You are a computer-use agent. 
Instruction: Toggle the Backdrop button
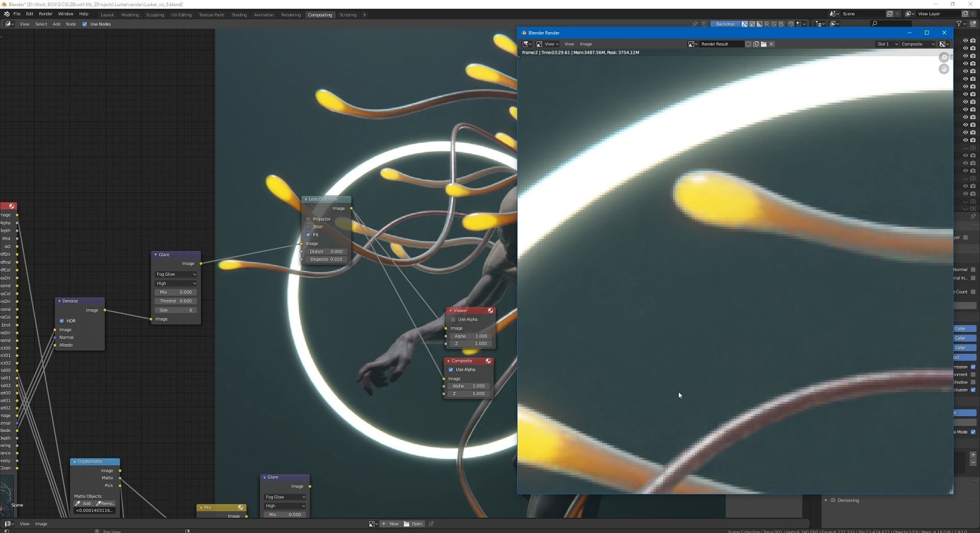pos(725,24)
